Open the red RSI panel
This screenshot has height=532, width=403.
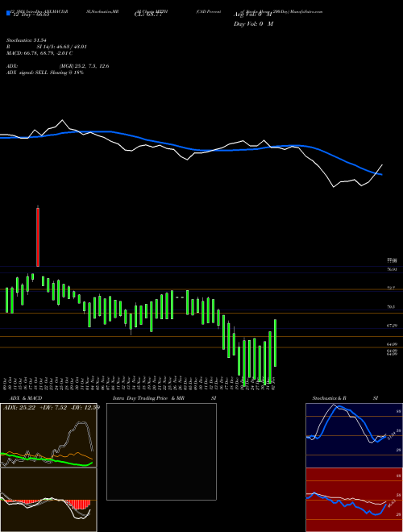click(x=354, y=500)
